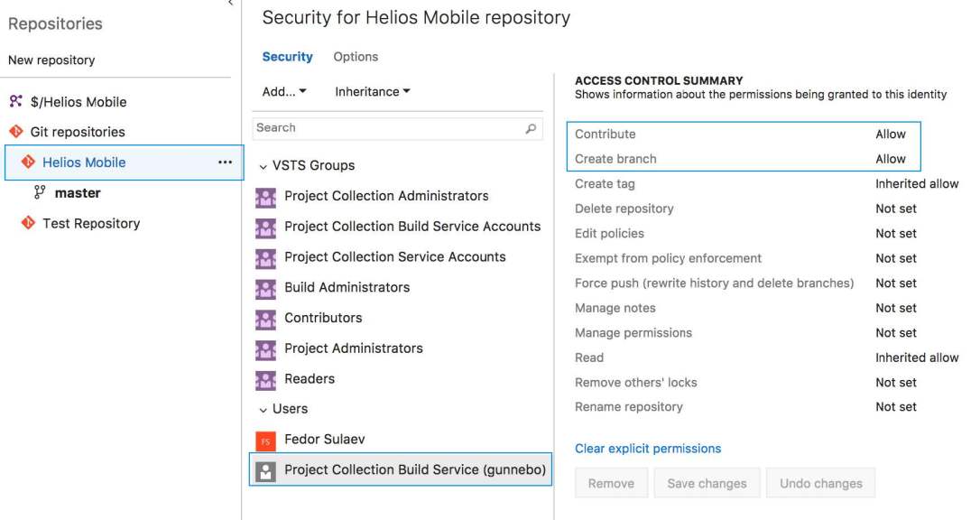Click the TFVC $/Helios Mobile repository icon
This screenshot has width=980, height=520.
tap(15, 101)
